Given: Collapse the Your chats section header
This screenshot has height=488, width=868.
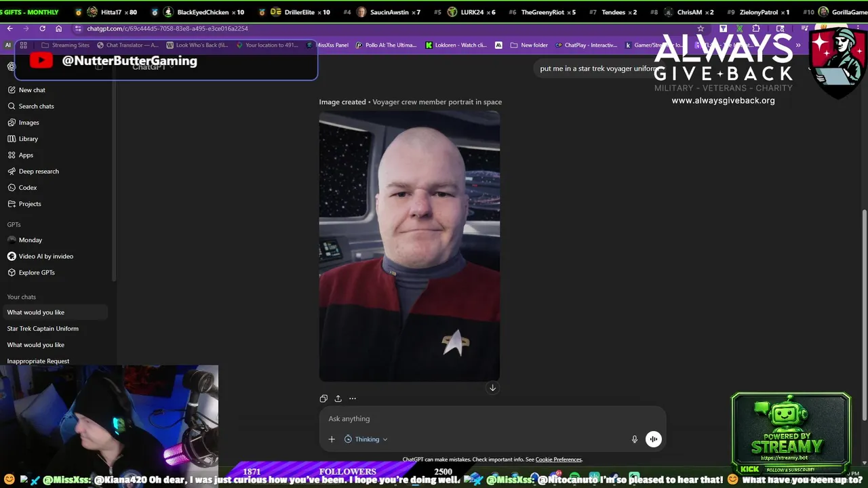Looking at the screenshot, I should click(22, 297).
